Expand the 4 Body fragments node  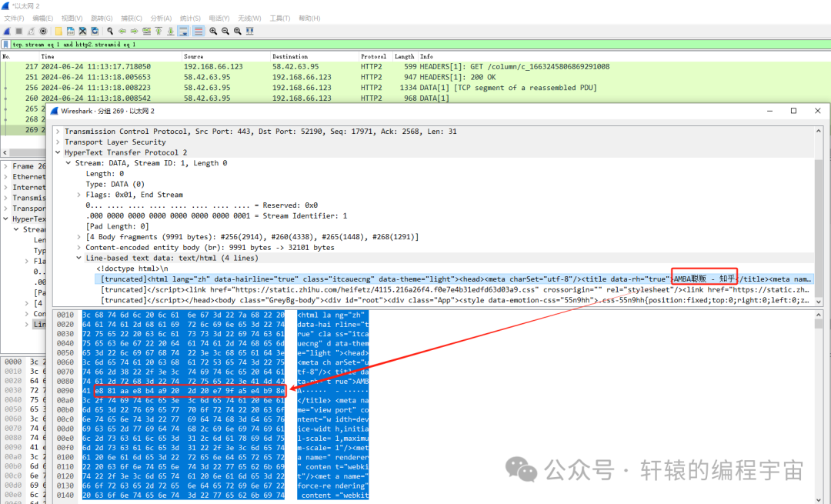pyautogui.click(x=79, y=237)
